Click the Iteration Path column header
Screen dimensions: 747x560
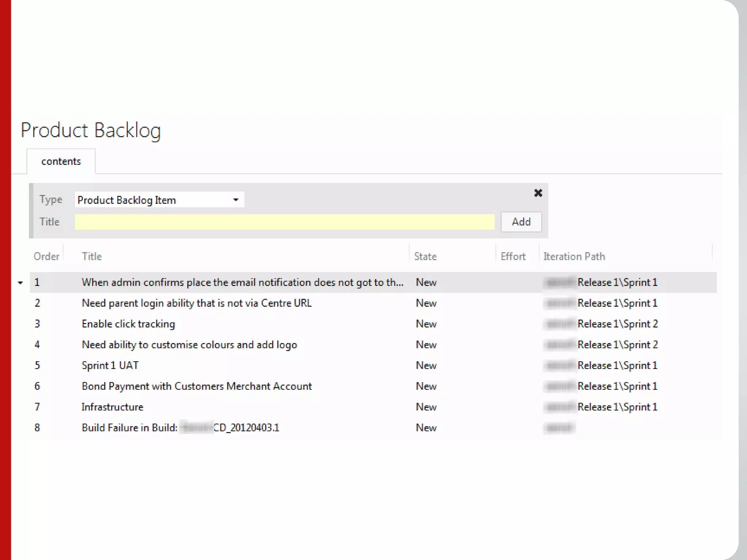(574, 257)
